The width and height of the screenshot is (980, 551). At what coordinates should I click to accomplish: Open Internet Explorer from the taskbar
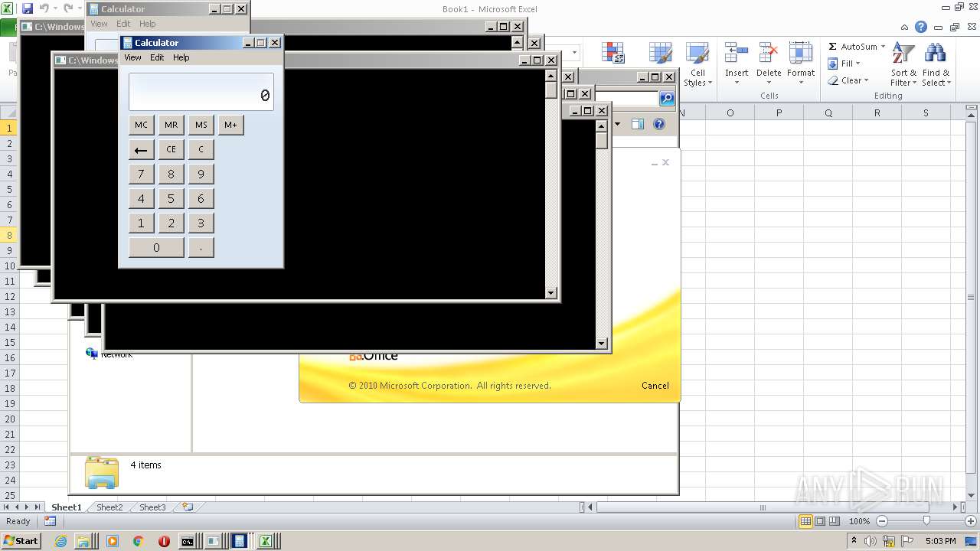tap(61, 541)
